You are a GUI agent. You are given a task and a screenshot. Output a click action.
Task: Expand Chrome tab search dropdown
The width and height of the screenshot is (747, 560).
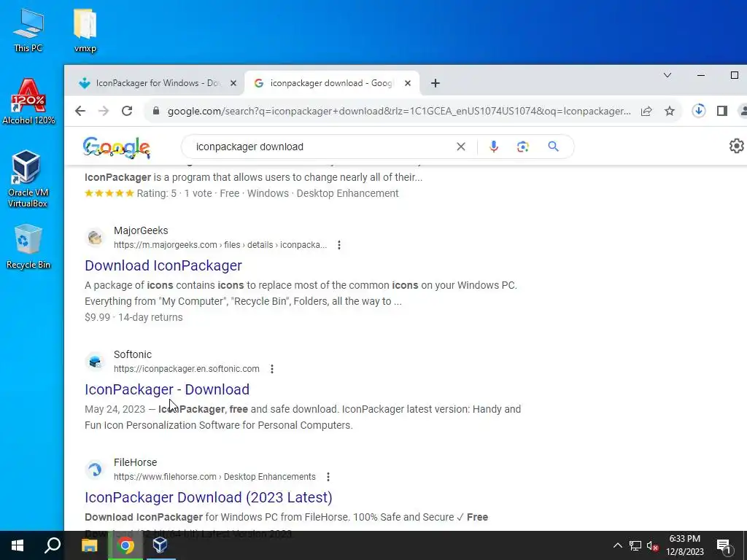coord(667,75)
